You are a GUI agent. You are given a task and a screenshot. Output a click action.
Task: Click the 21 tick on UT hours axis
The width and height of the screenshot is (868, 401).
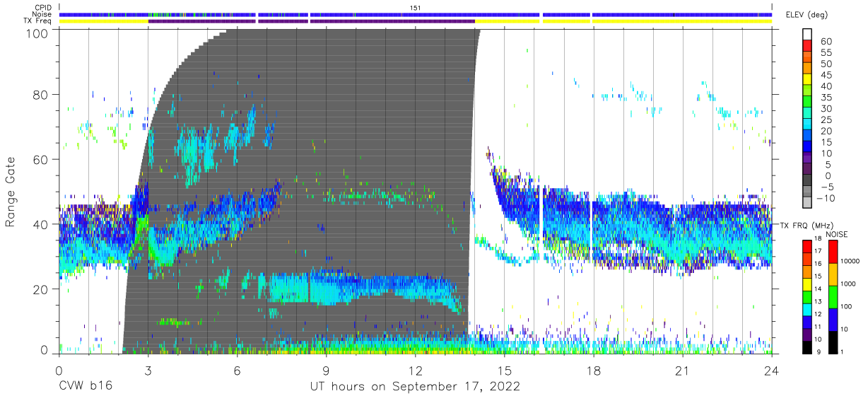point(683,371)
